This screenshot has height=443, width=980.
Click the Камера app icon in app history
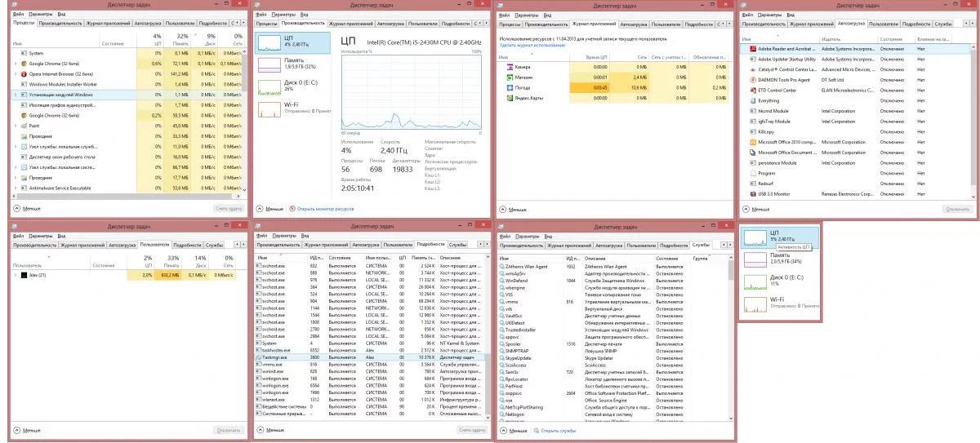coord(510,66)
